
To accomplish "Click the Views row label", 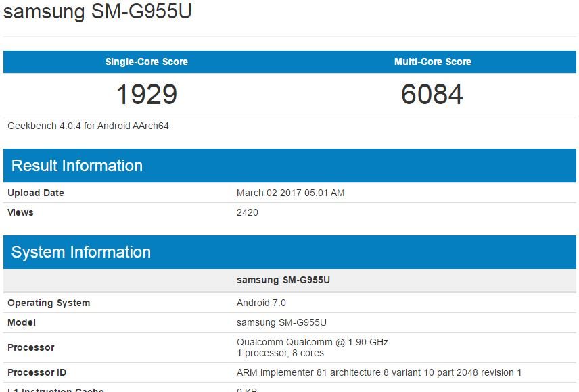I will click(20, 212).
